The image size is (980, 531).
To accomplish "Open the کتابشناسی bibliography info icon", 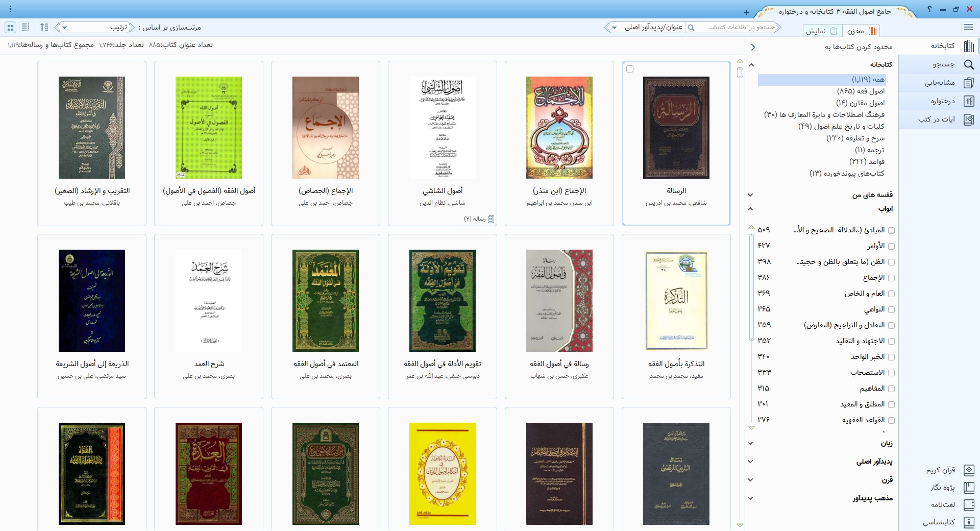I will click(x=969, y=522).
